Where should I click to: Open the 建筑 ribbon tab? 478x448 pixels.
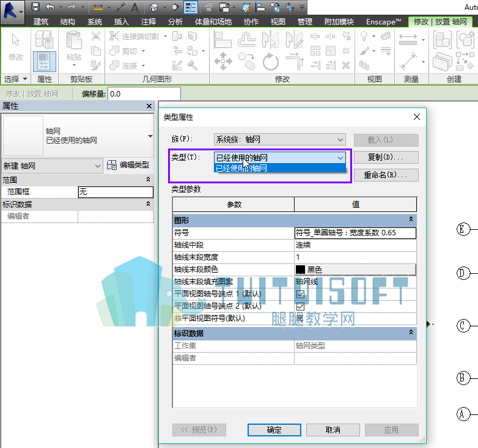[x=40, y=22]
